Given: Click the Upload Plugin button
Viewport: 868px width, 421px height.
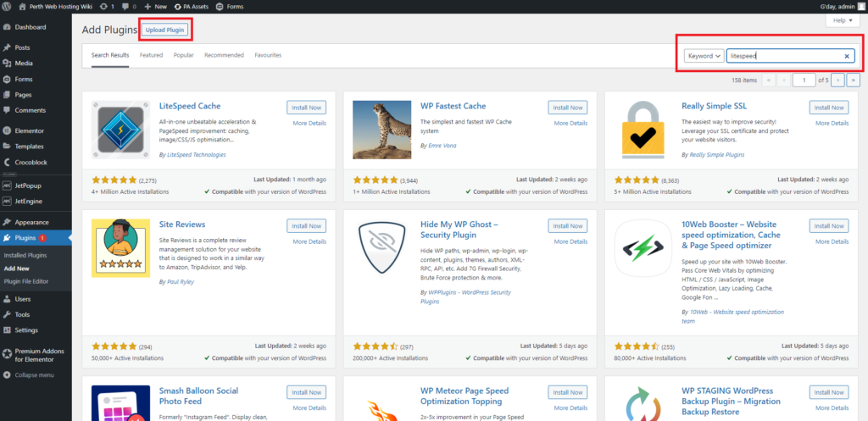Looking at the screenshot, I should click(x=165, y=30).
